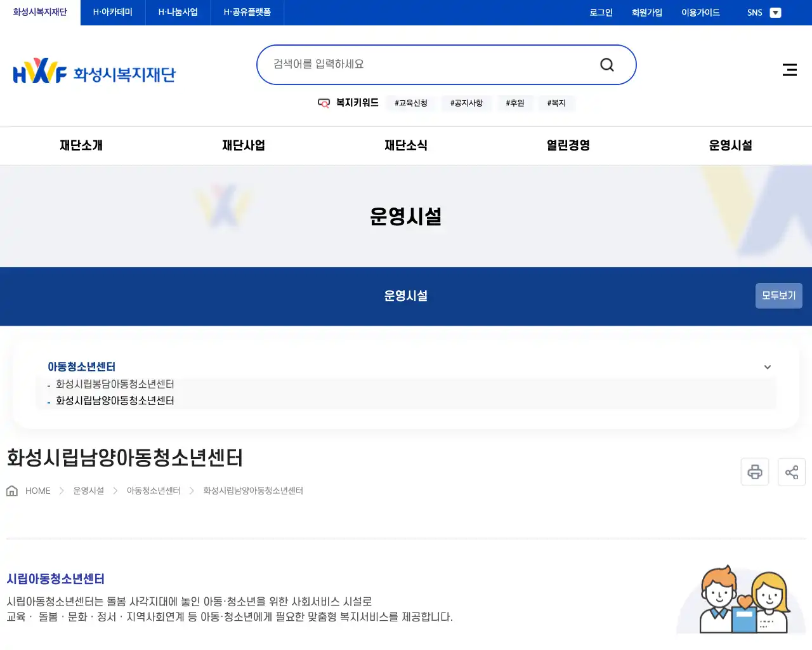Collapse the 아동청소년센터 accordion chevron
Screen dimensions: 812x650
coord(767,367)
